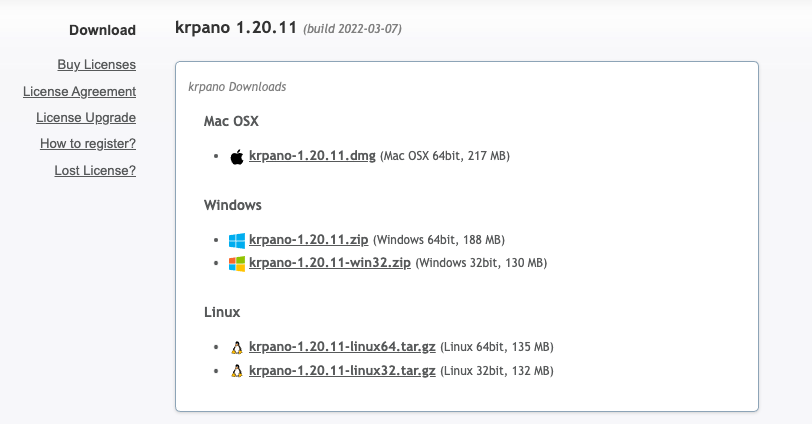Download krpano-1.20.11.dmg for Mac
Viewport: 812px width, 424px height.
click(x=312, y=156)
